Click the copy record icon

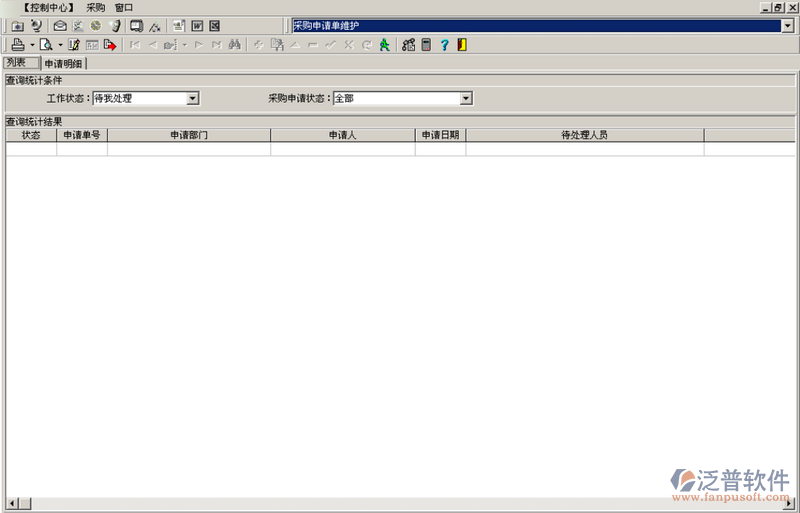(x=277, y=45)
